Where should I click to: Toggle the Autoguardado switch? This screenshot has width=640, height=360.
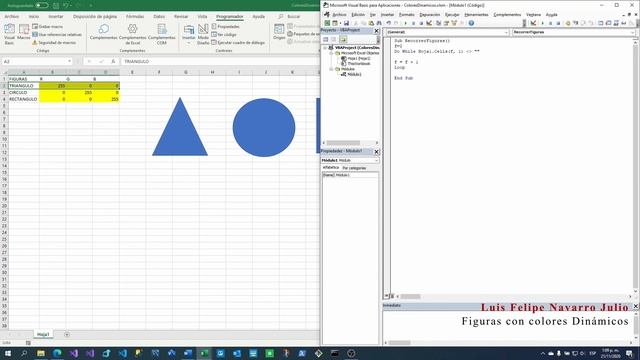coord(42,5)
